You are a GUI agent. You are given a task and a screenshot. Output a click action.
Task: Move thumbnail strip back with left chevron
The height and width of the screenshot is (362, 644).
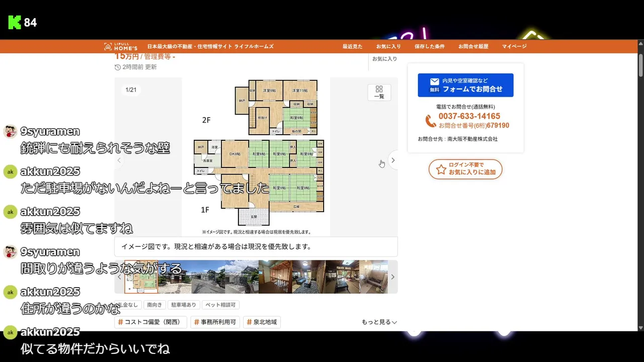coord(119,277)
